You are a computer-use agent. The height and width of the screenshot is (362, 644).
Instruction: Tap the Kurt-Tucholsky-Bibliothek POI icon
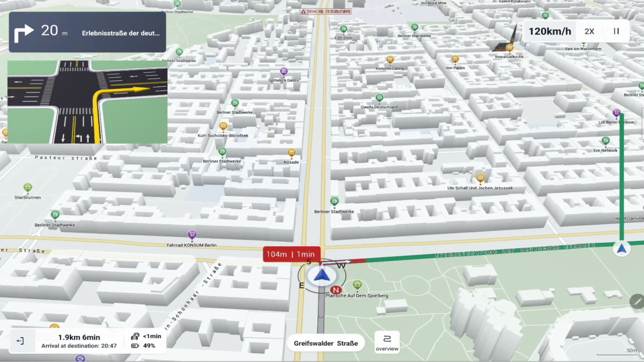(223, 126)
